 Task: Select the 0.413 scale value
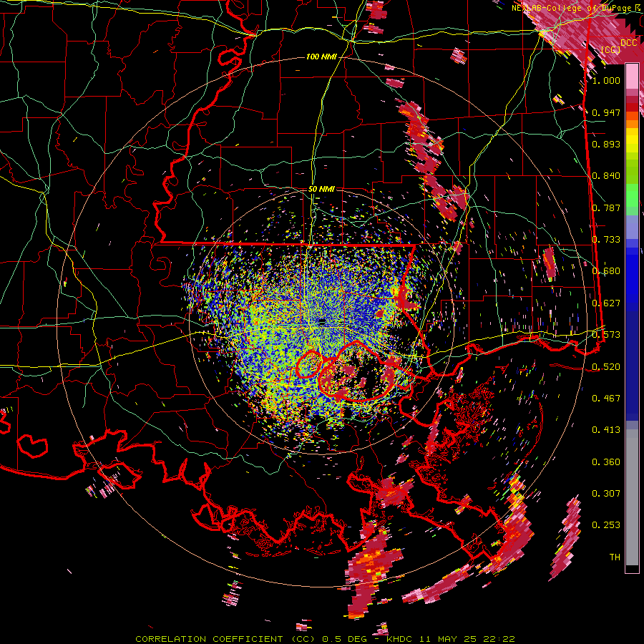[606, 430]
